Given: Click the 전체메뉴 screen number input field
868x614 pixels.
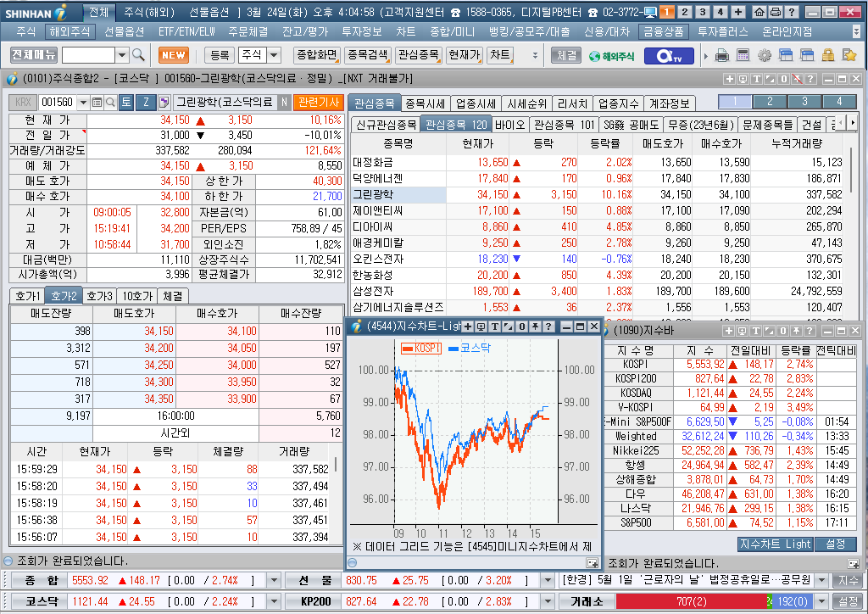Looking at the screenshot, I should [x=88, y=55].
